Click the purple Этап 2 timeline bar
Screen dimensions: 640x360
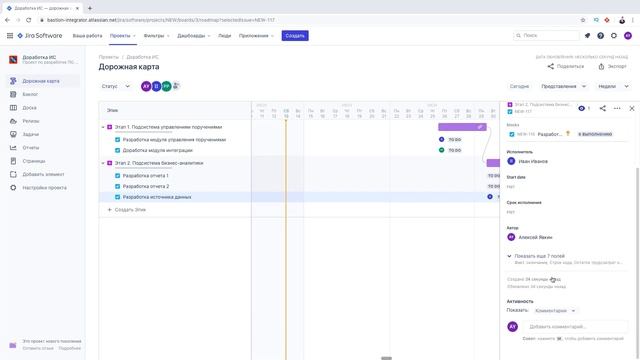[493, 163]
